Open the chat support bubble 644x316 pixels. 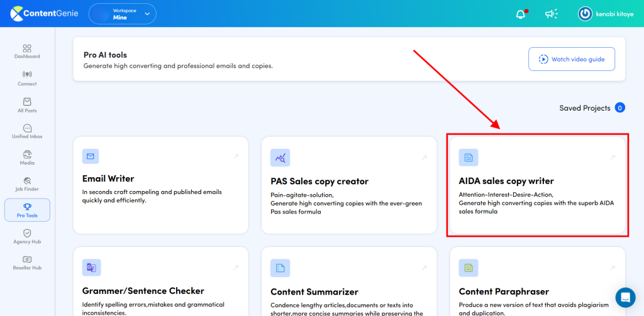(625, 297)
